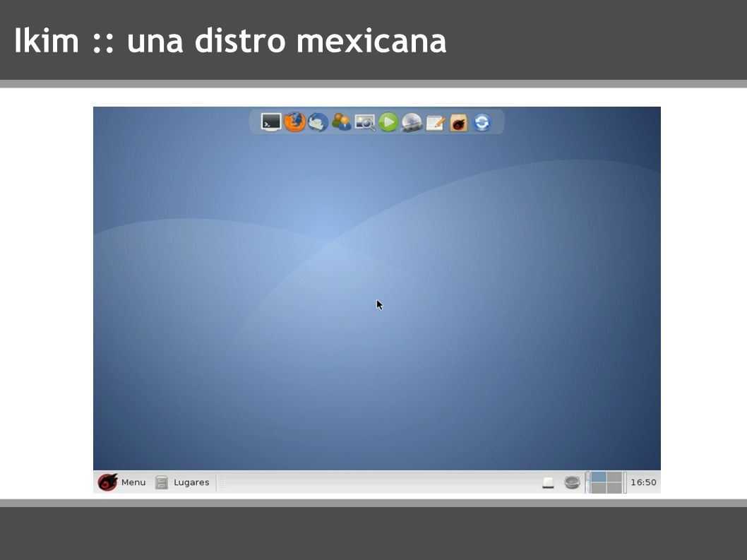
Task: Adjust the vertical volume slider
Action: coord(588,482)
